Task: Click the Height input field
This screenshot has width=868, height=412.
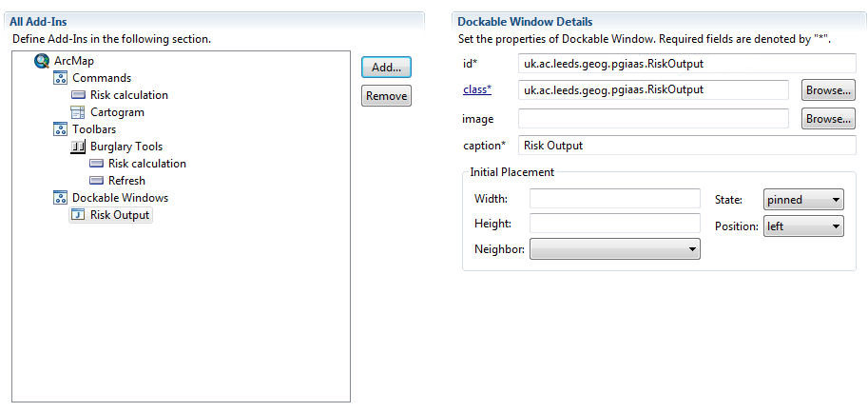Action: tap(615, 224)
